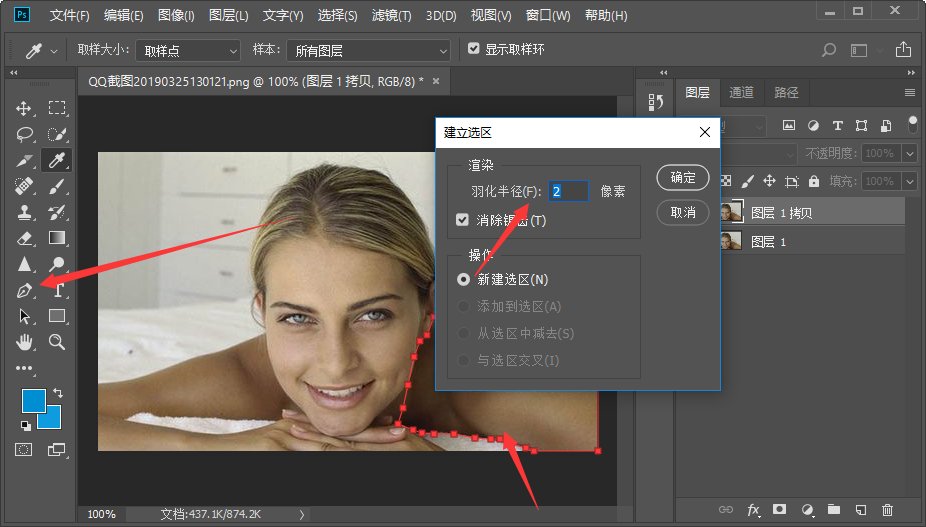Select the 新建选区(N) radio button
Screen dimensions: 926x527
pos(464,279)
